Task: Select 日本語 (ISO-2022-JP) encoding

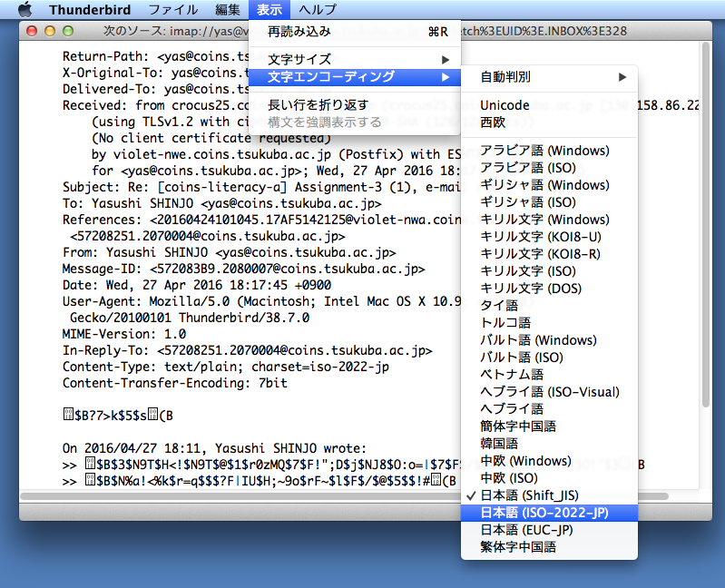Action: [549, 513]
